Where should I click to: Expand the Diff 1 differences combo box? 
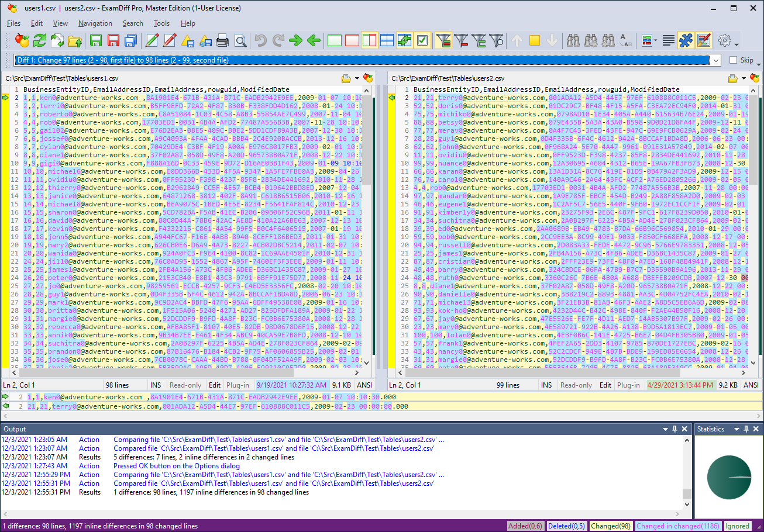[x=715, y=60]
